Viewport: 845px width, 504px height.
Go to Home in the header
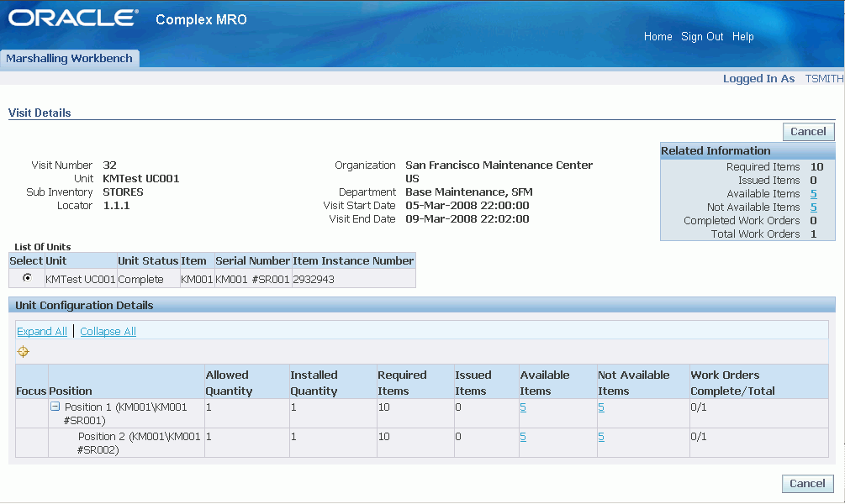point(658,36)
